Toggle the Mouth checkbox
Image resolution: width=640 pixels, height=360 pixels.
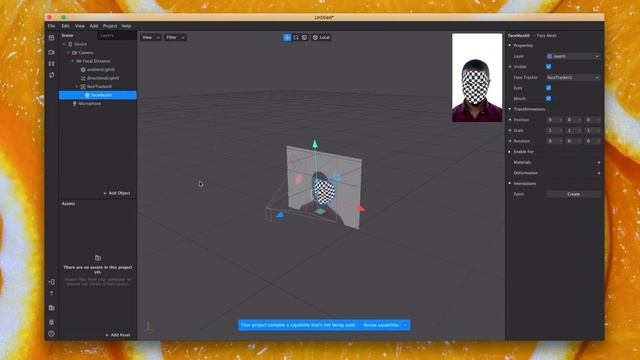(x=549, y=98)
